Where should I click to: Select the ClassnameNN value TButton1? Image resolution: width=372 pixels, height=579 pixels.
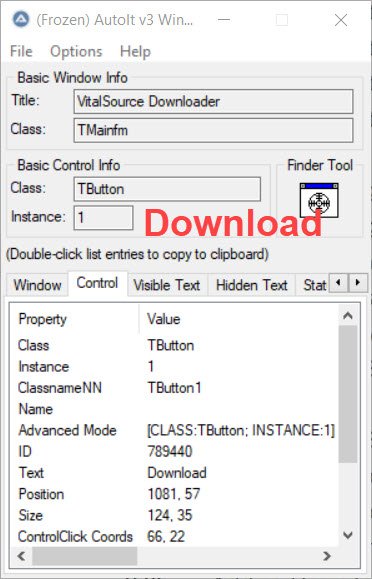click(x=174, y=388)
